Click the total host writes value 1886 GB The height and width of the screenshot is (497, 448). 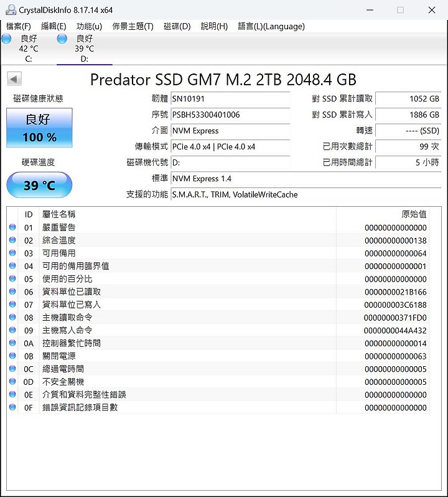(x=408, y=115)
